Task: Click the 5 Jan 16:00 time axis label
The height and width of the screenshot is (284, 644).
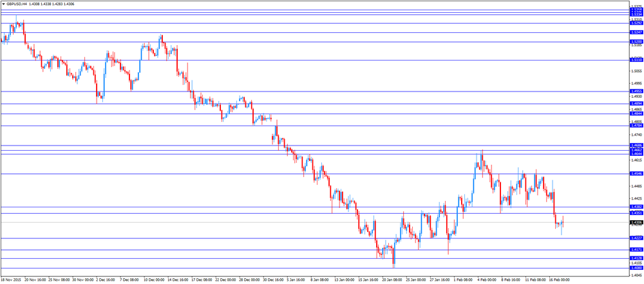Action: (297, 279)
